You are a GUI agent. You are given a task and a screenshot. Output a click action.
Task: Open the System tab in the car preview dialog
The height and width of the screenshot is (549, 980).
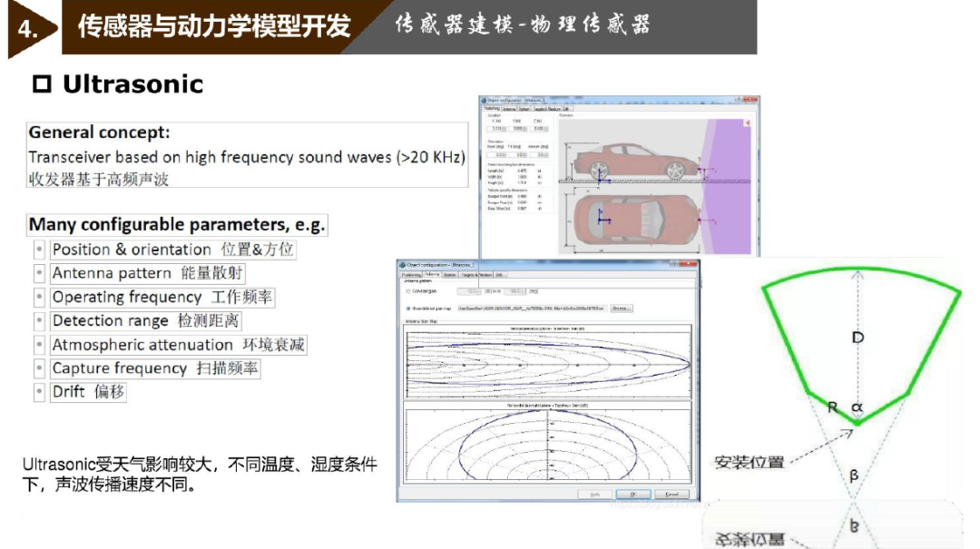coord(524,109)
